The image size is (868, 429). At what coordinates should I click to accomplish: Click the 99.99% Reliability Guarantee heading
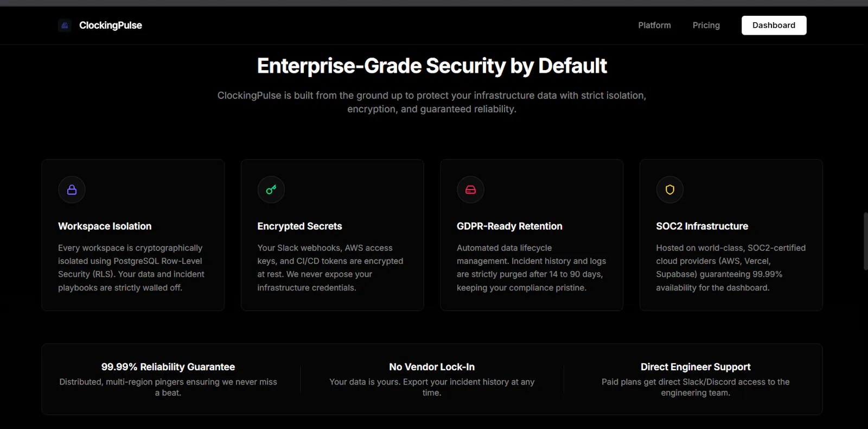[168, 367]
